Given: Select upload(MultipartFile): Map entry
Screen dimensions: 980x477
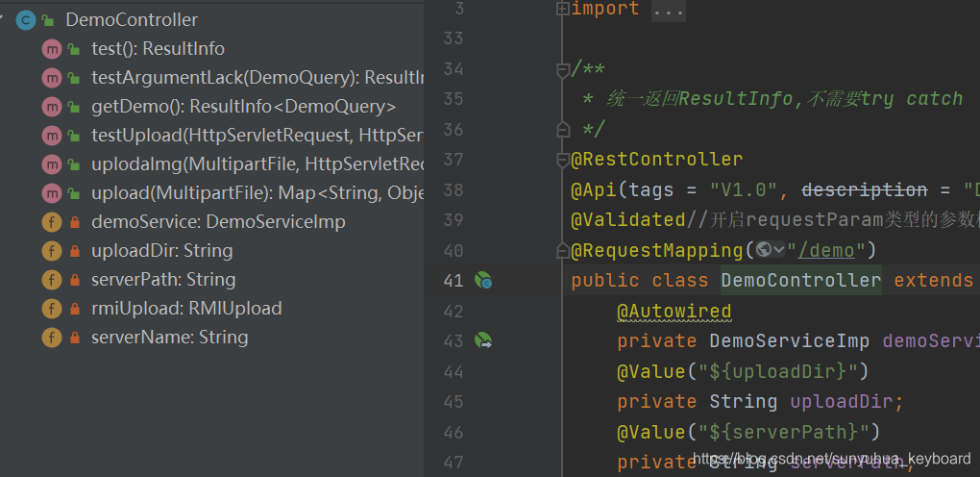Looking at the screenshot, I should tap(258, 192).
